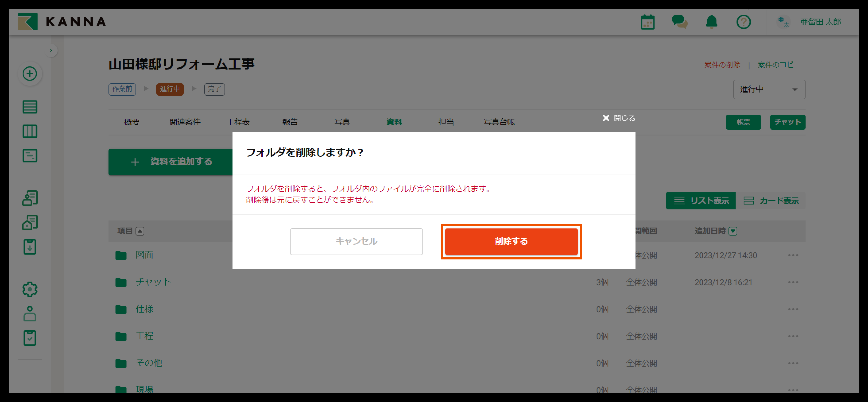868x402 pixels.
Task: Click the date 2023/12/27 14:30
Action: 726,255
